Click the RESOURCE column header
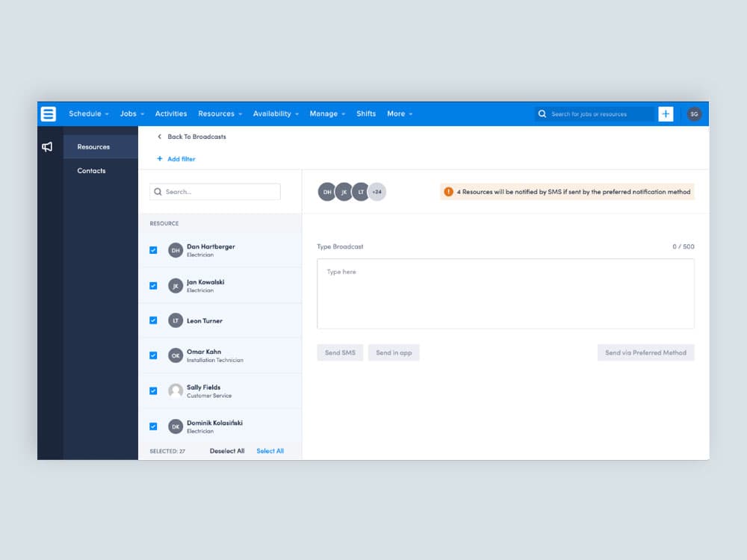The width and height of the screenshot is (747, 560). 164,223
